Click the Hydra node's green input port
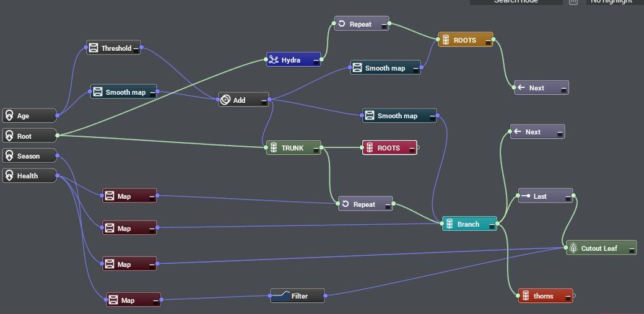Image resolution: width=644 pixels, height=314 pixels. (266, 59)
